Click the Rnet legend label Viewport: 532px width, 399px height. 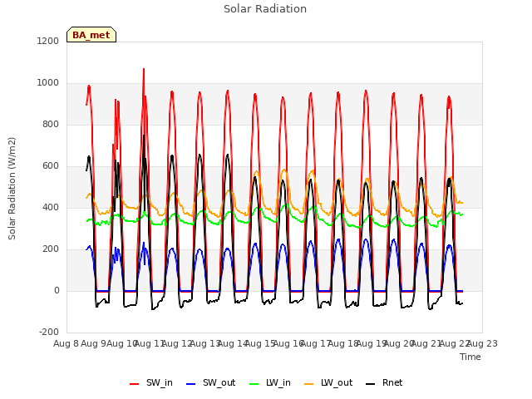pos(392,382)
